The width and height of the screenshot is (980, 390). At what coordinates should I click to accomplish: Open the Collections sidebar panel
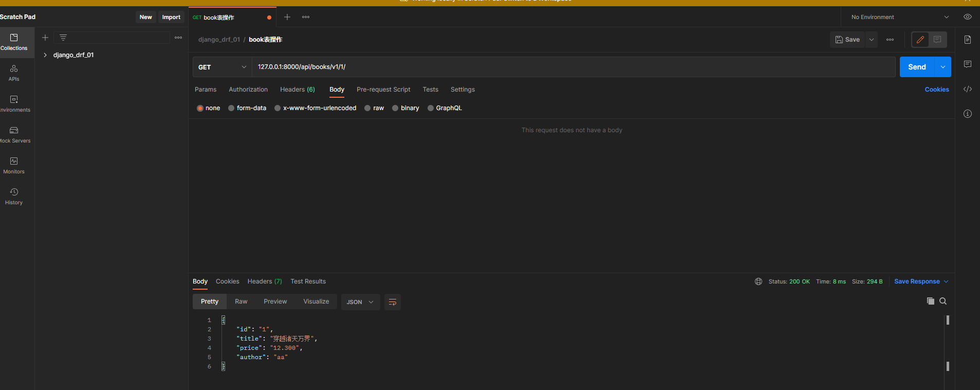(14, 42)
